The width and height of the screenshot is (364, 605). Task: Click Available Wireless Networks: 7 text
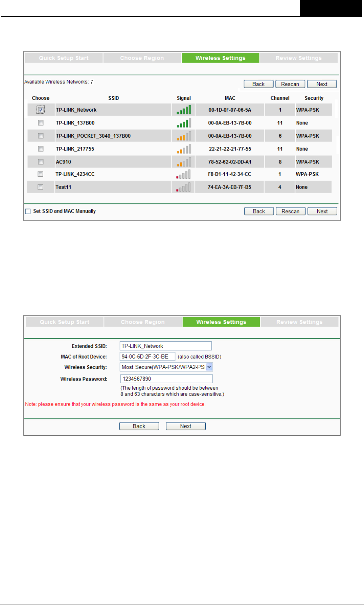[59, 82]
